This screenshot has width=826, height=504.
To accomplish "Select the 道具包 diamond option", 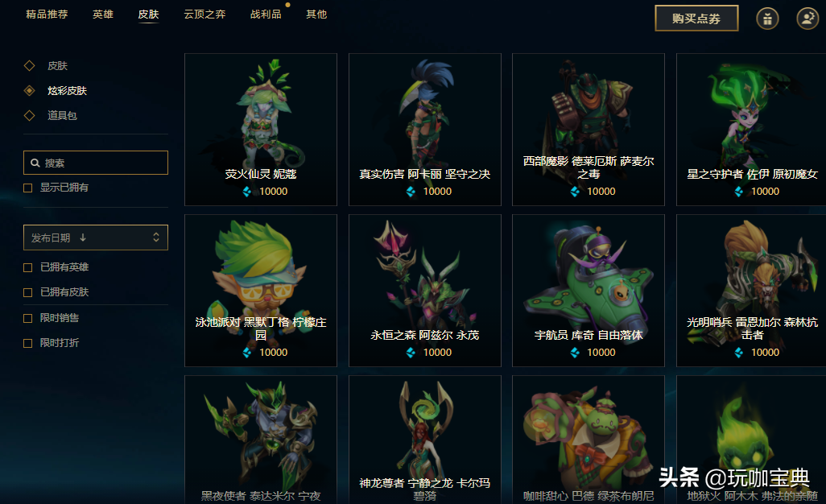I will coord(30,115).
